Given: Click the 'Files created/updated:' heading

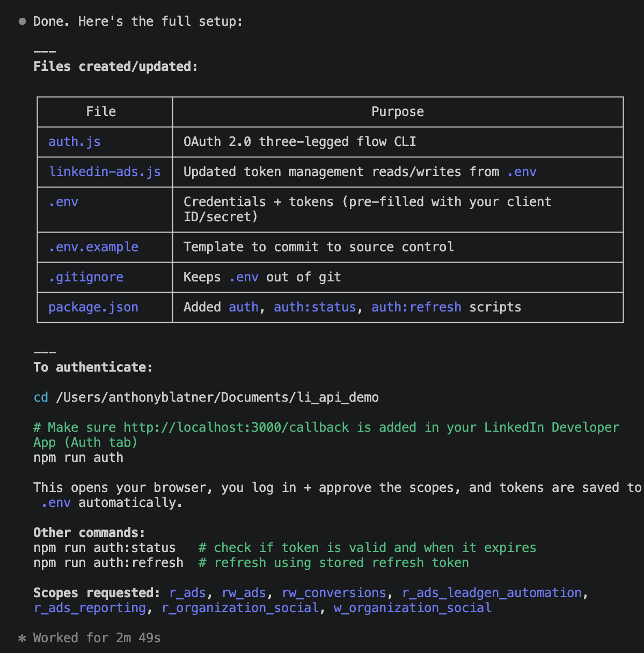Looking at the screenshot, I should (115, 67).
